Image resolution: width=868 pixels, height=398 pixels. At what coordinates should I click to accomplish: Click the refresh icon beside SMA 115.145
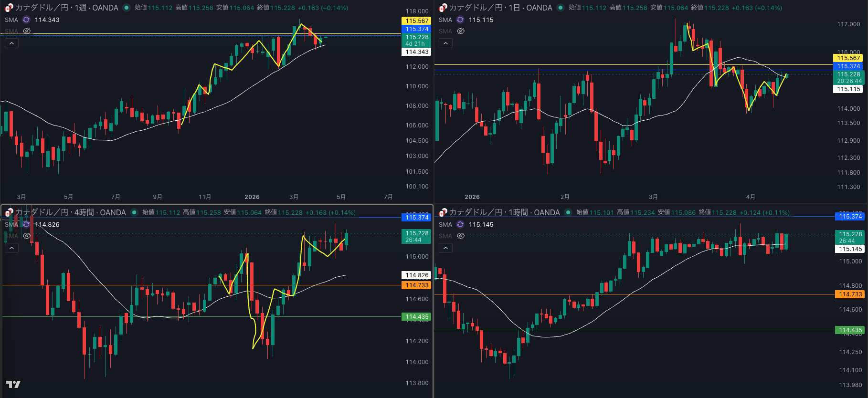click(460, 224)
